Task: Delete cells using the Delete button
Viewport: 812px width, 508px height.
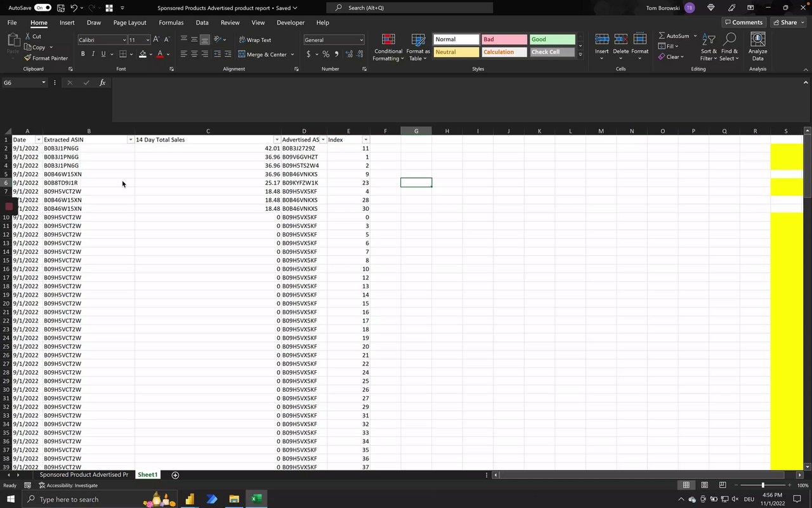Action: [621, 47]
